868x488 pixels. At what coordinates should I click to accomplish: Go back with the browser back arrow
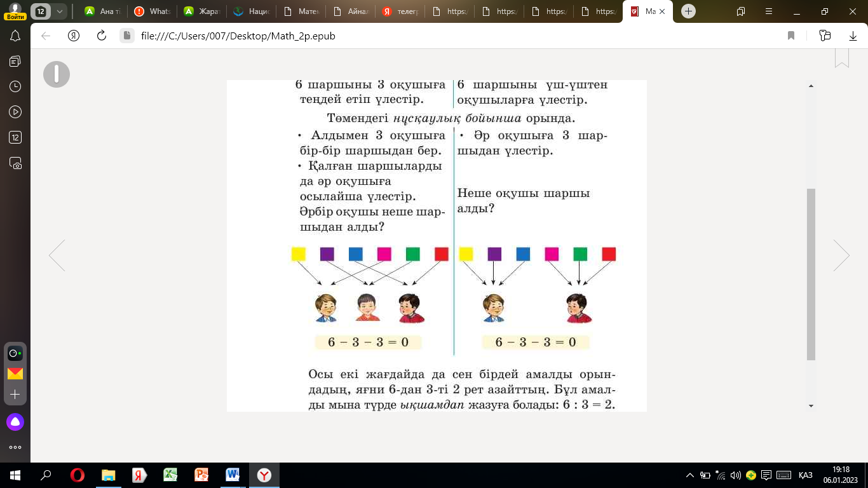point(46,36)
